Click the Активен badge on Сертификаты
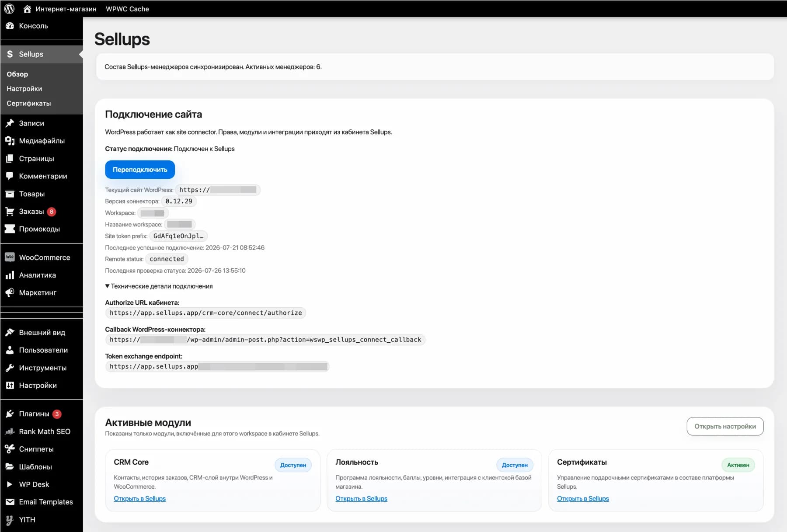This screenshot has height=532, width=787. coord(738,465)
